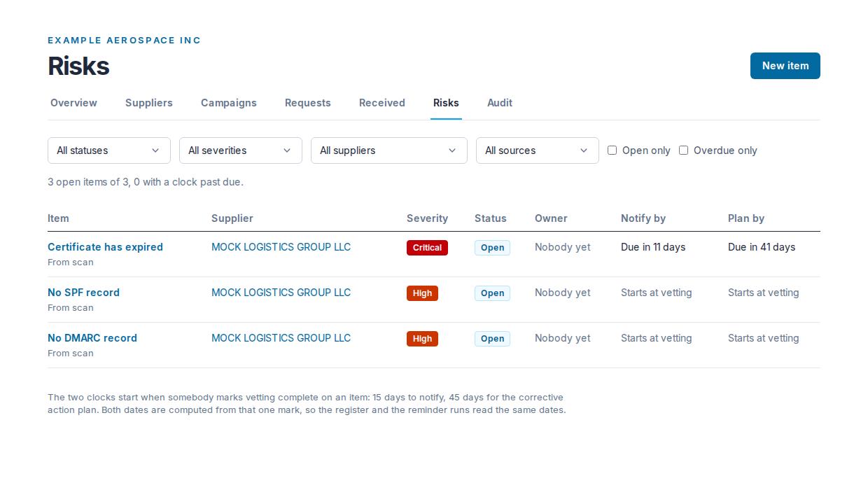The height and width of the screenshot is (490, 868).
Task: Click the Critical severity badge
Action: pos(427,248)
